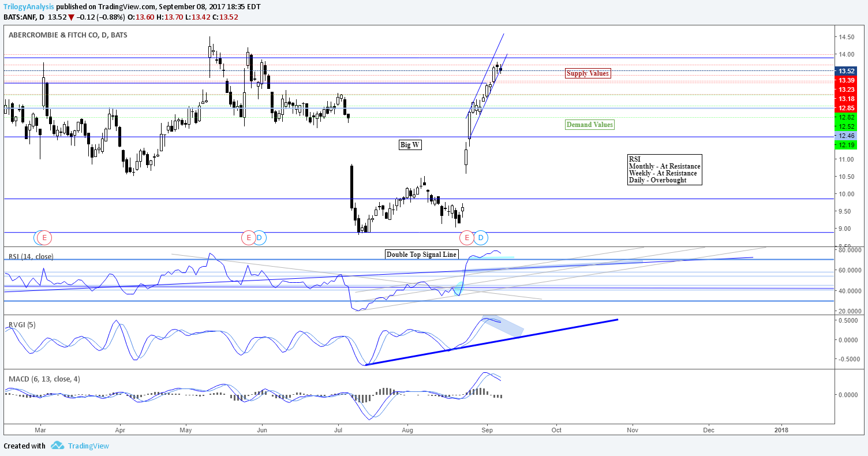The image size is (868, 456).
Task: Click the 2018 label on time axis
Action: pyautogui.click(x=781, y=430)
